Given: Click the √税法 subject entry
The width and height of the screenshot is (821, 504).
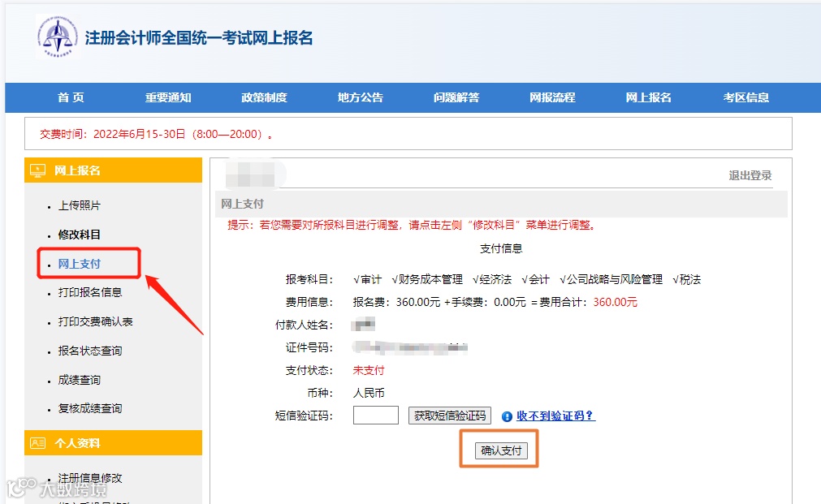Looking at the screenshot, I should tap(686, 279).
